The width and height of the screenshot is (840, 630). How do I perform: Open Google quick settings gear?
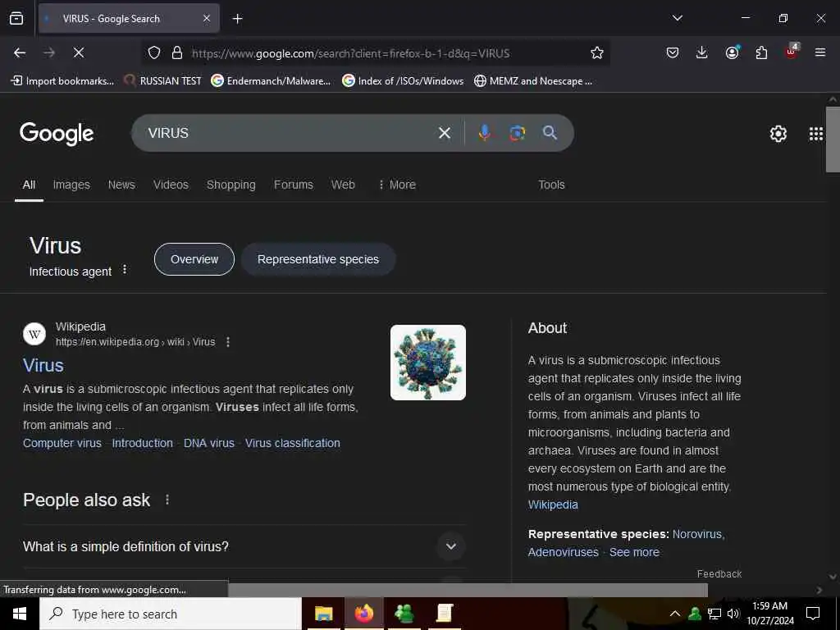click(x=778, y=134)
